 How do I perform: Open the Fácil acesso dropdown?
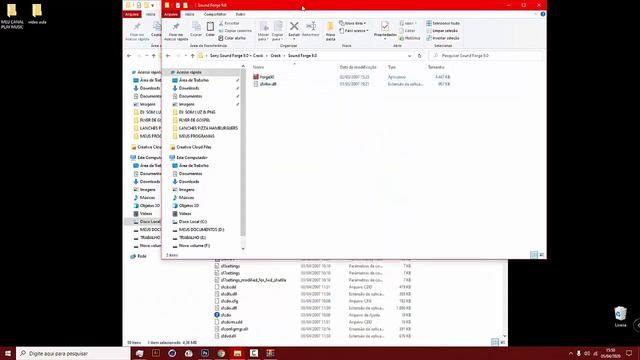click(354, 31)
